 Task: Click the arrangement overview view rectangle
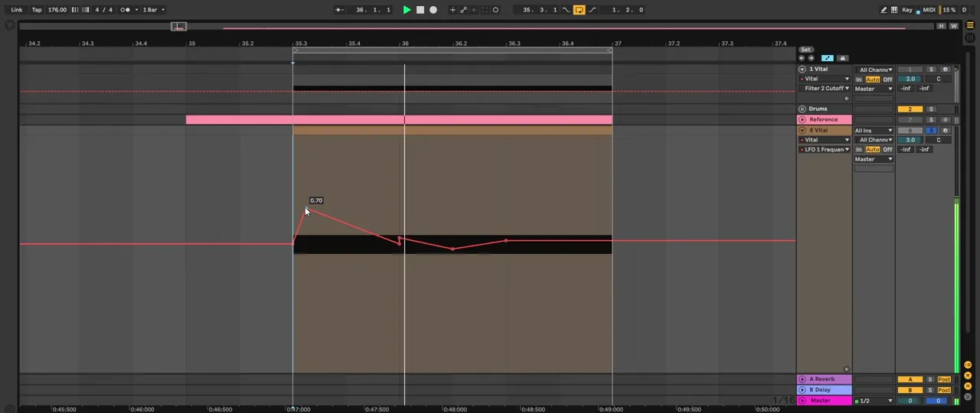178,26
